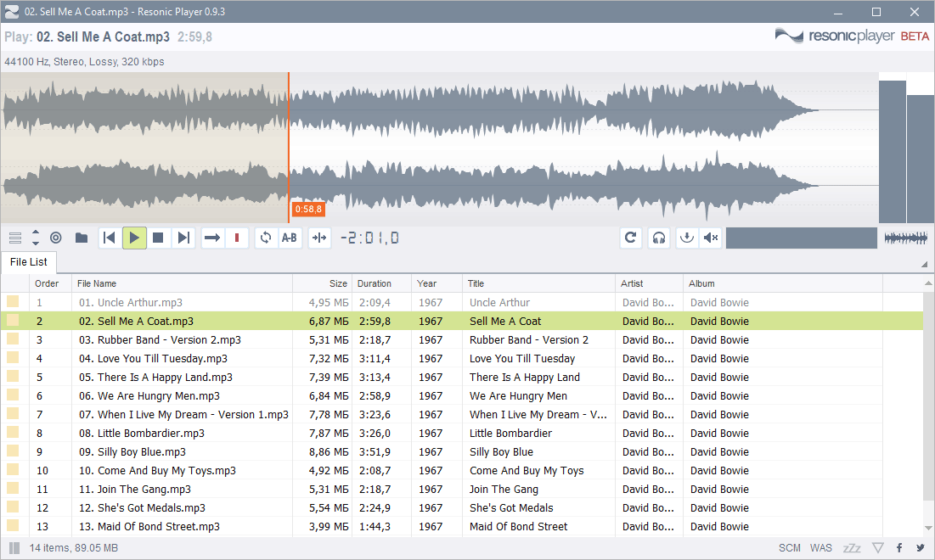
Task: Select 11. Join The Gang.mp3
Action: click(x=135, y=489)
